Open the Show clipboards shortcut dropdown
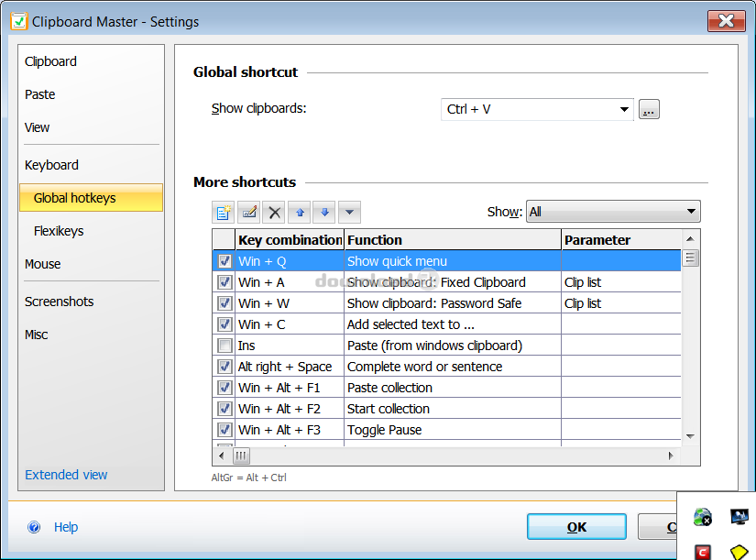Image resolution: width=756 pixels, height=560 pixels. pyautogui.click(x=625, y=110)
